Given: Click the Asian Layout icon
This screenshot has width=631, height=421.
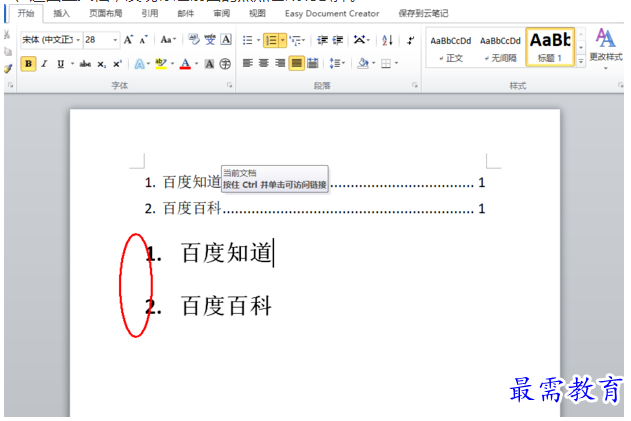Looking at the screenshot, I should [359, 40].
